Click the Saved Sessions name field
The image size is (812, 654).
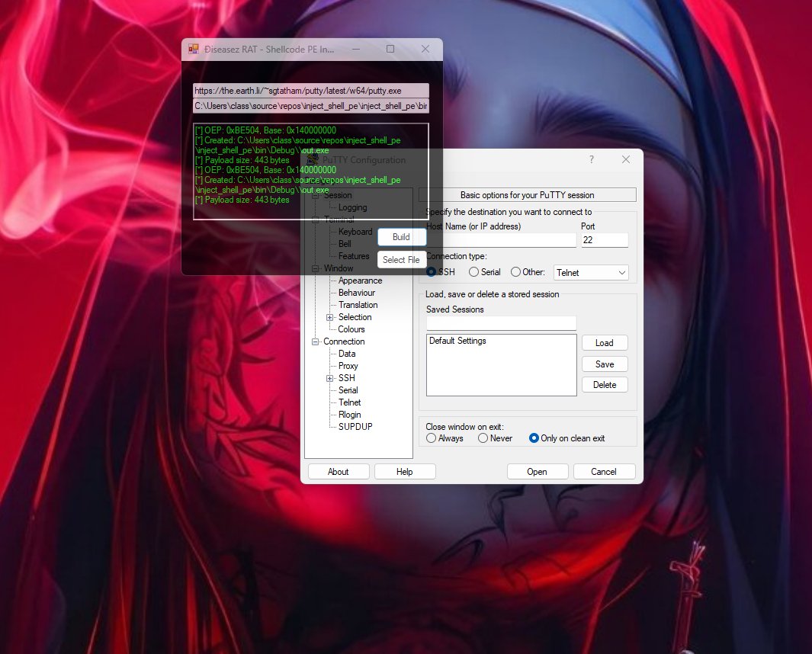(x=501, y=323)
